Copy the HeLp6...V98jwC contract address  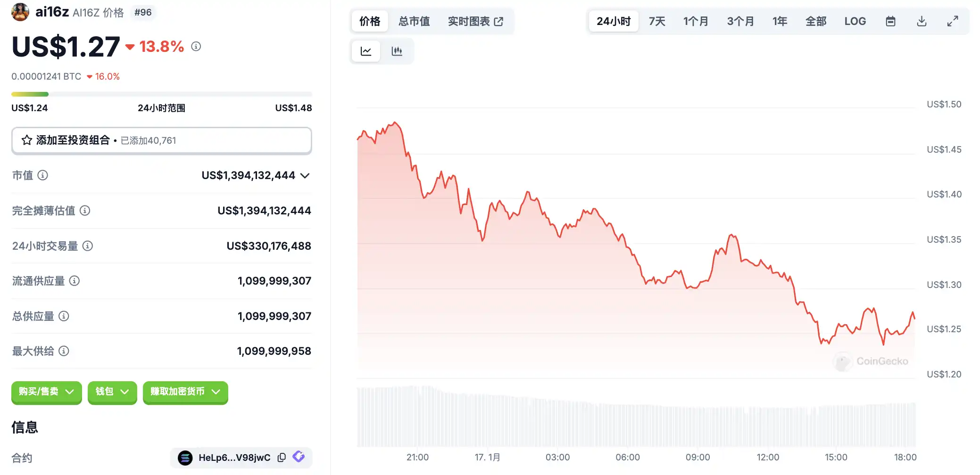click(x=282, y=458)
